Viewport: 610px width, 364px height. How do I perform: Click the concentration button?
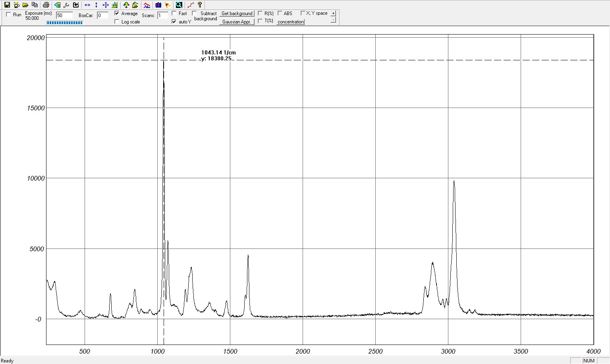tap(290, 22)
